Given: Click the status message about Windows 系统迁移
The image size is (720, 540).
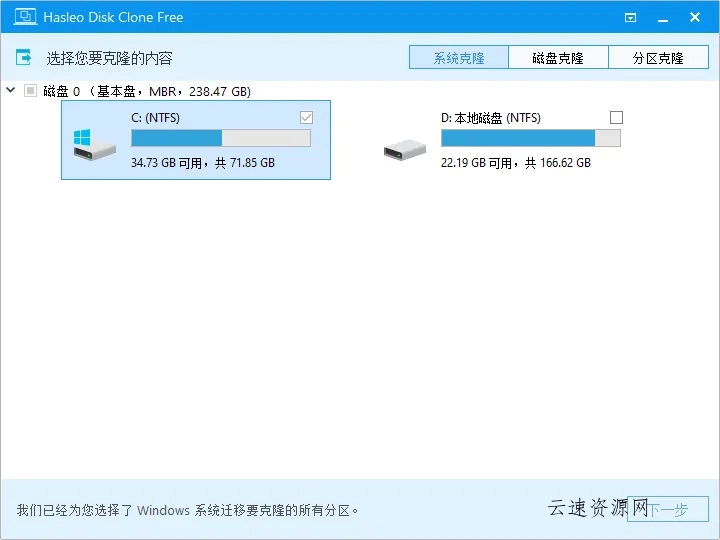Looking at the screenshot, I should pyautogui.click(x=188, y=510).
